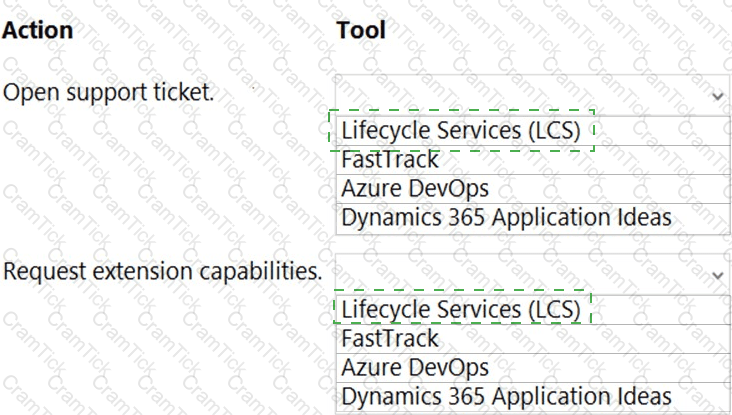Image resolution: width=732 pixels, height=415 pixels.
Task: Choose FastTrack in the Request extension capabilities list
Action: click(389, 338)
